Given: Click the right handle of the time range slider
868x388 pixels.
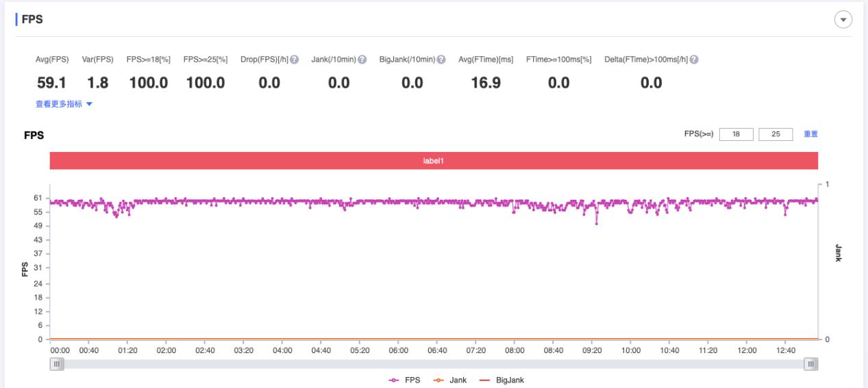Looking at the screenshot, I should click(x=811, y=363).
